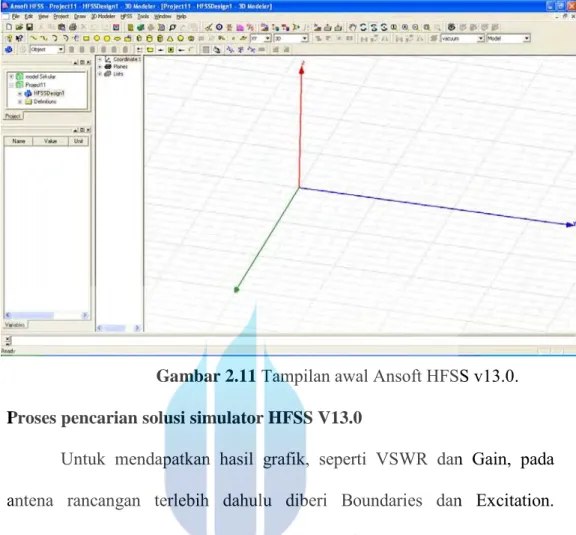Click the first Rotate view icon
This screenshot has width=576, height=535.
click(x=363, y=27)
